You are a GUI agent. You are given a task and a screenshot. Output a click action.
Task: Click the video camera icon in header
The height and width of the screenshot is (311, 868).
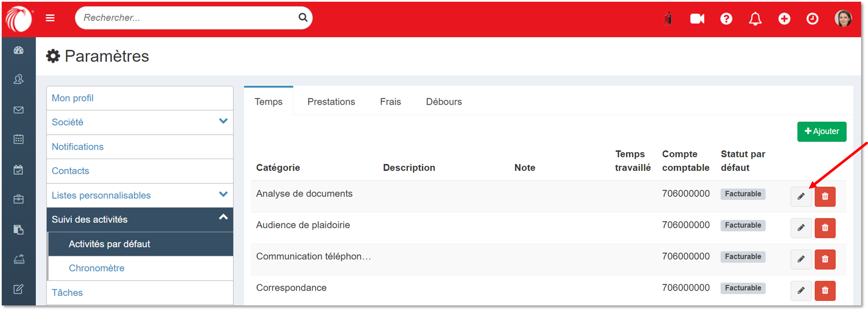coord(697,18)
